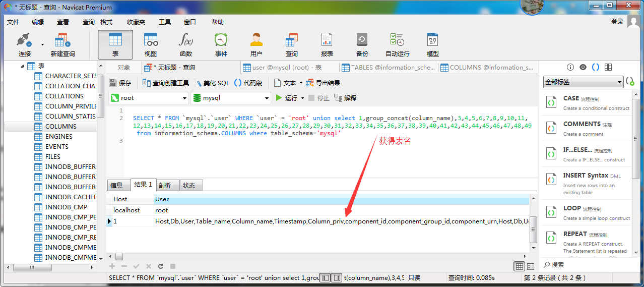Screen dimensions: 644x287
Task: Open the 函数 (Function) toolbar icon
Action: coord(185,44)
